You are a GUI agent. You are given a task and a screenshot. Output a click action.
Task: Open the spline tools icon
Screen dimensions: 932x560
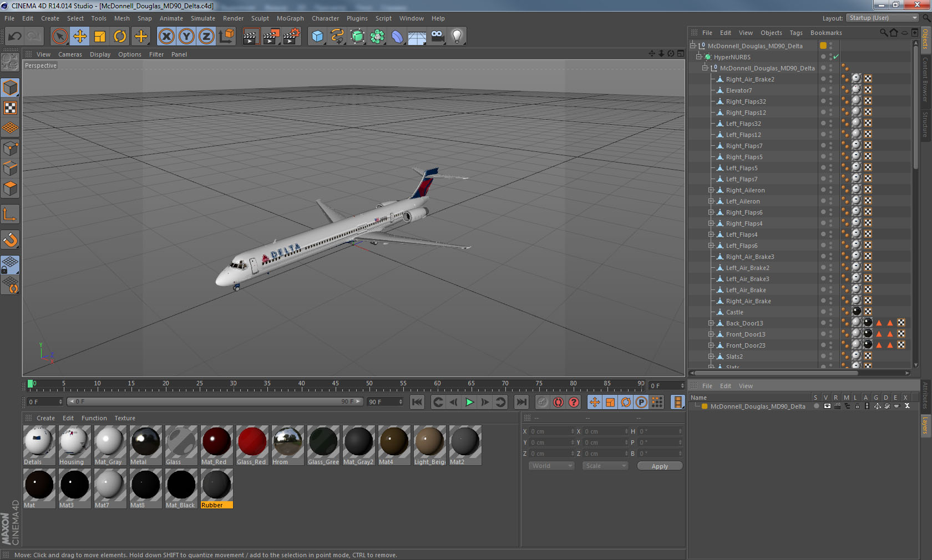[x=337, y=37]
